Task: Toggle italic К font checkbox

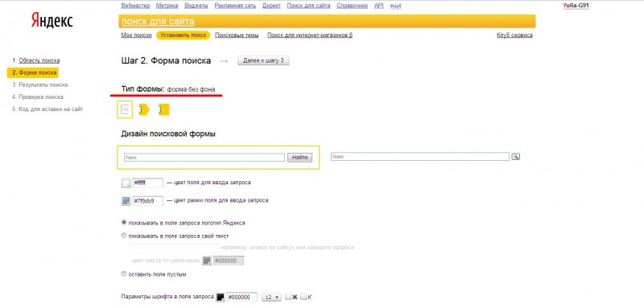Action: [303, 297]
